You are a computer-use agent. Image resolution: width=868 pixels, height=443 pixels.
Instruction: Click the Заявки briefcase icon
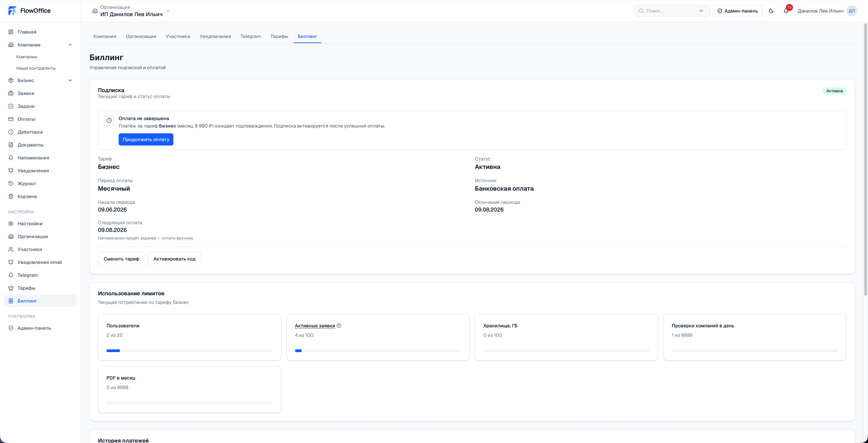pyautogui.click(x=11, y=93)
